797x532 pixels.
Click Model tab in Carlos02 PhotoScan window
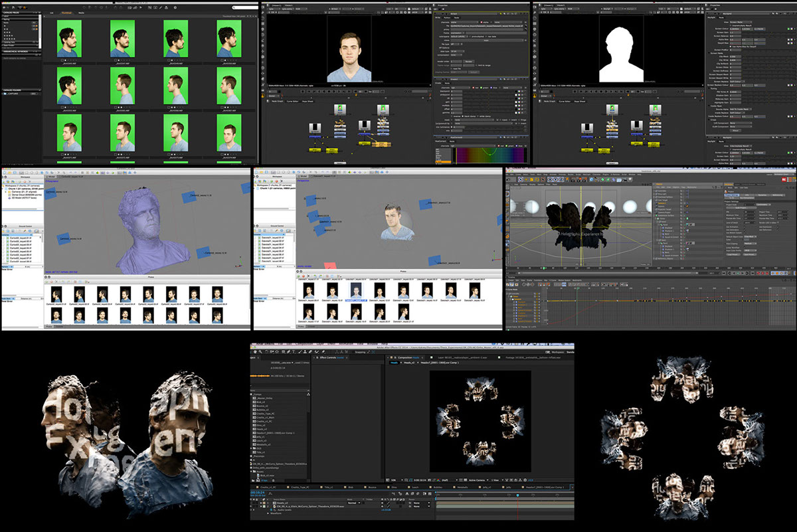(x=50, y=177)
